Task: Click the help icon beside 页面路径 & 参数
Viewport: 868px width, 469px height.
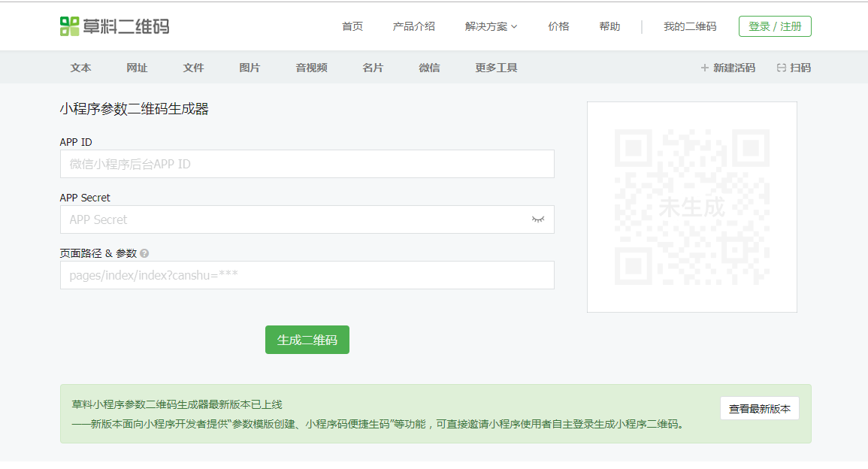Action: pyautogui.click(x=144, y=253)
